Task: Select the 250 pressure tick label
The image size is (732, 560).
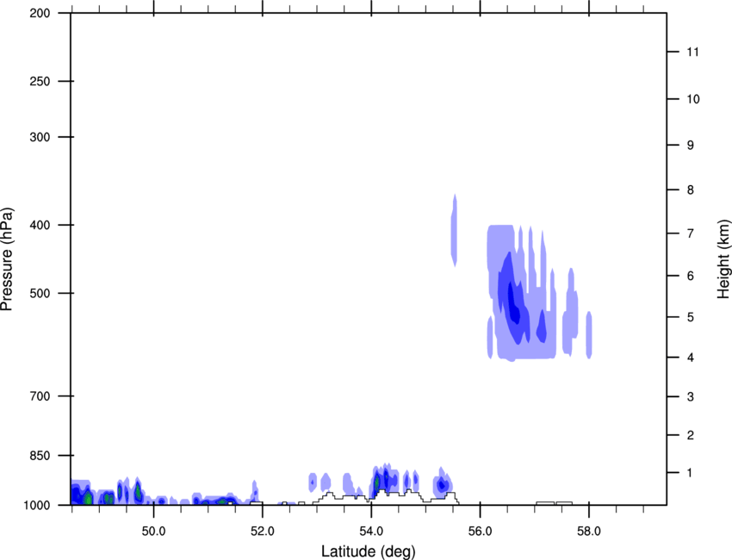Action: tap(40, 81)
